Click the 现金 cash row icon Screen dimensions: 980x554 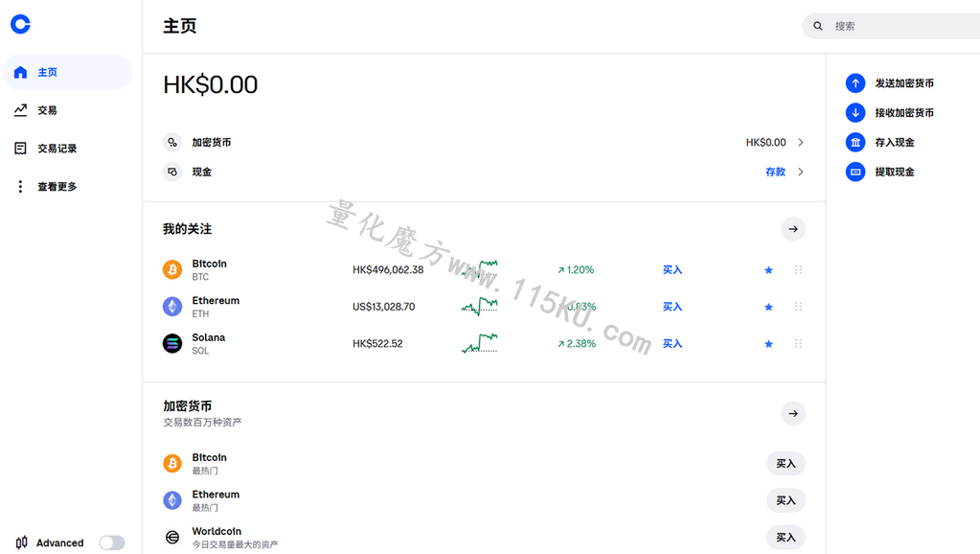click(172, 172)
